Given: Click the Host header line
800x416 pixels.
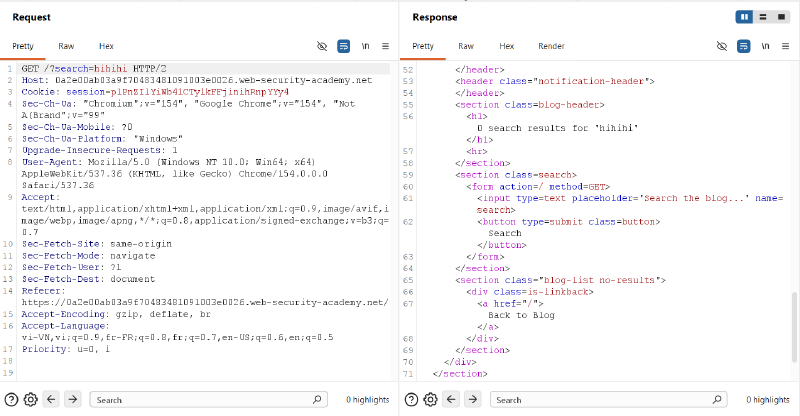Looking at the screenshot, I should pos(197,80).
